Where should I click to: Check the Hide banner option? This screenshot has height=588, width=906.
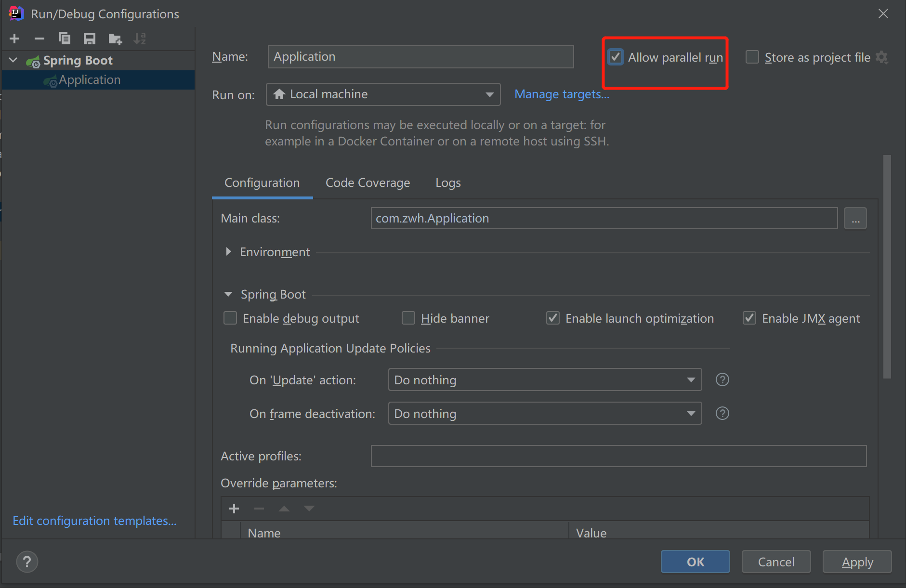(x=408, y=318)
